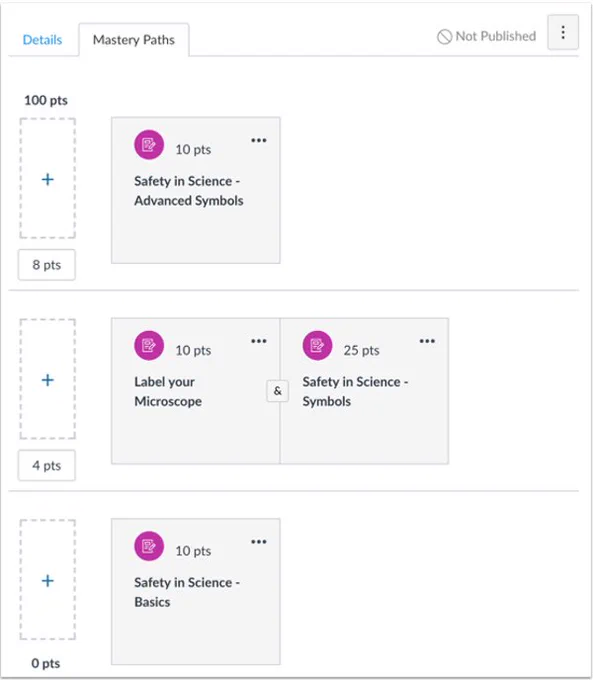Open the vertical three-dot options menu
This screenshot has height=680, width=593.
coord(563,33)
